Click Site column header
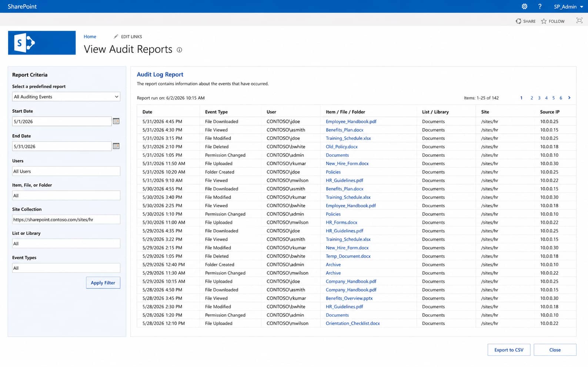588x367 pixels. click(x=485, y=112)
